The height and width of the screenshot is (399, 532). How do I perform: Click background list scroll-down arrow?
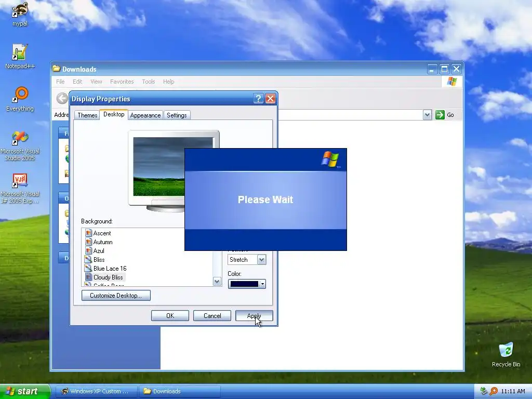pyautogui.click(x=217, y=282)
